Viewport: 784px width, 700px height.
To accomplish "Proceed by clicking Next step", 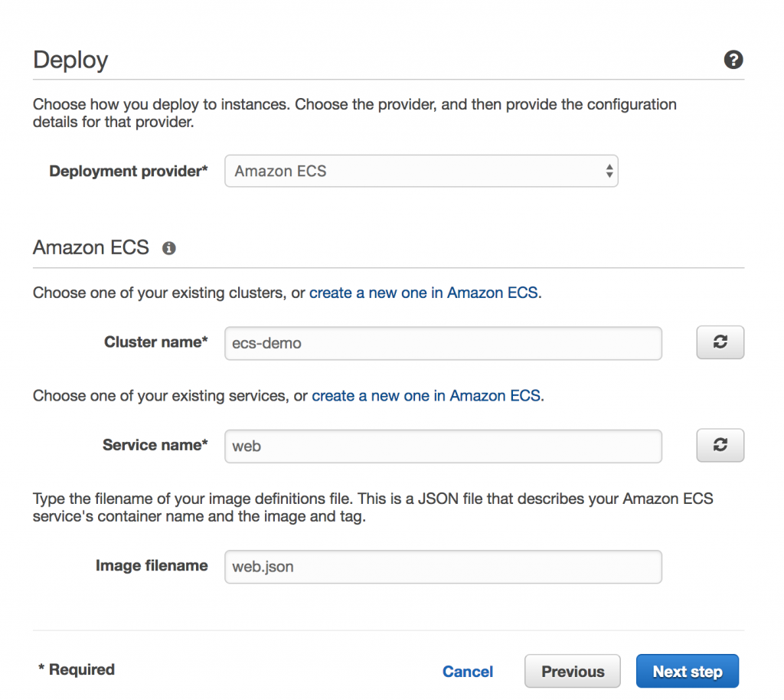I will pos(687,672).
